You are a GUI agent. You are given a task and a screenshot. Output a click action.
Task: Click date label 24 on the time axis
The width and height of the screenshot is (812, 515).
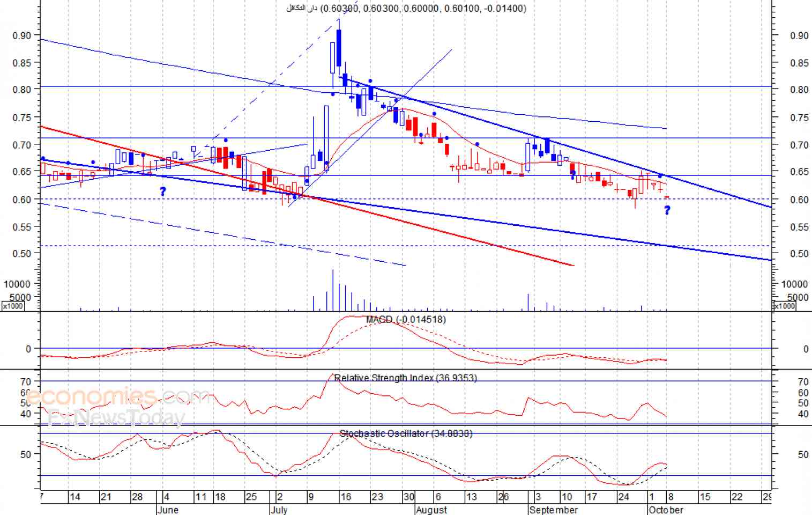pos(623,497)
